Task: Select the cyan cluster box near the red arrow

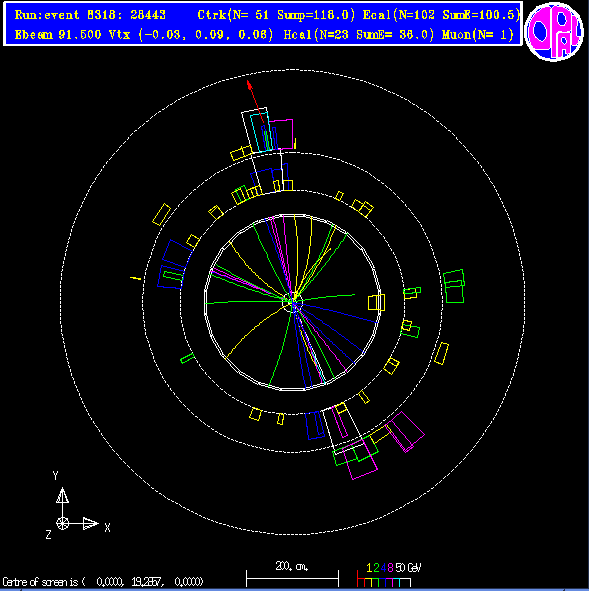Action: pyautogui.click(x=261, y=132)
